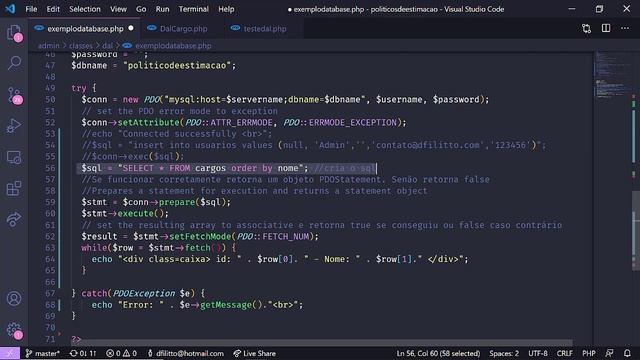Click the word "try" on line 49
Screen dimensions: 640x360
(79, 88)
